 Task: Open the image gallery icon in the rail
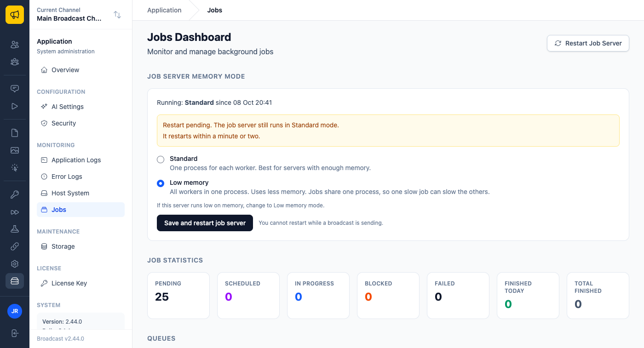[x=15, y=150]
